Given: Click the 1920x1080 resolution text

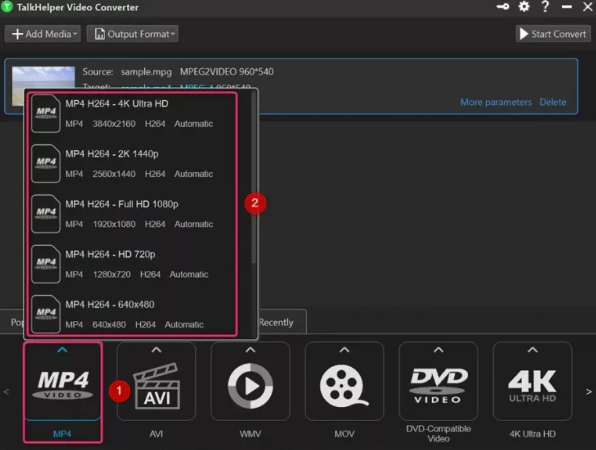Looking at the screenshot, I should pos(114,224).
